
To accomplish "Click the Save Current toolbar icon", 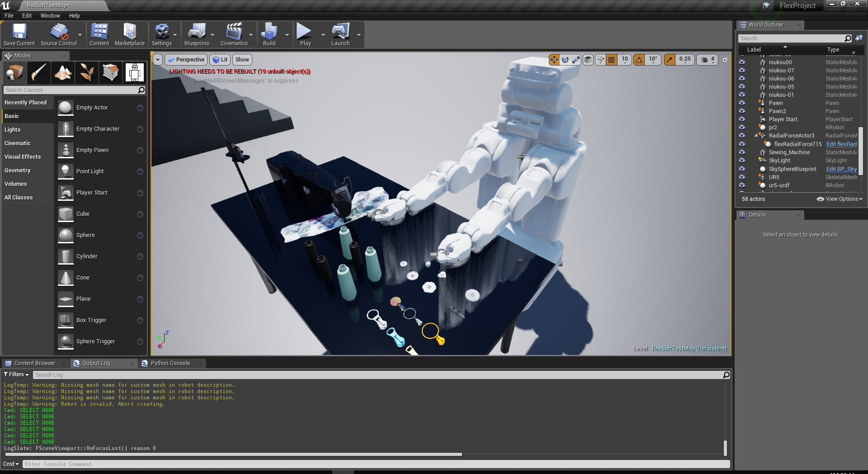I will pyautogui.click(x=19, y=31).
